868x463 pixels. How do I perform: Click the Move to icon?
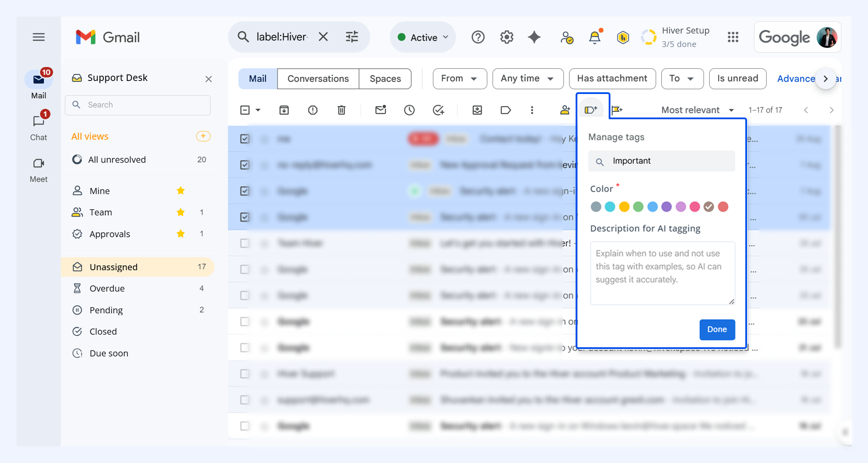pyautogui.click(x=477, y=110)
